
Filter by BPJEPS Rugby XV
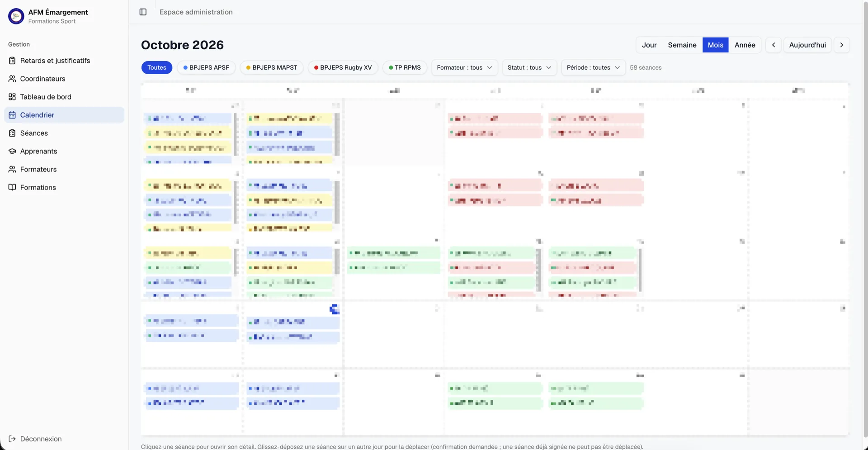[x=343, y=67]
